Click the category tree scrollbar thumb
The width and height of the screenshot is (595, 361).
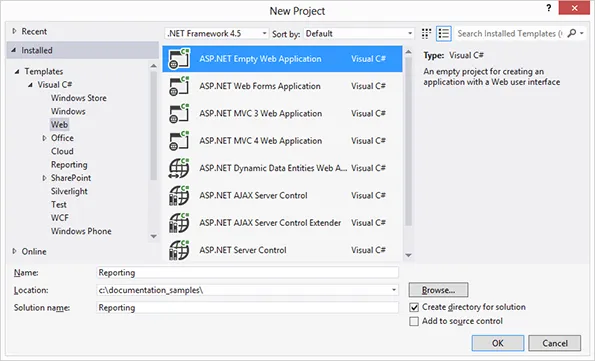pyautogui.click(x=153, y=126)
